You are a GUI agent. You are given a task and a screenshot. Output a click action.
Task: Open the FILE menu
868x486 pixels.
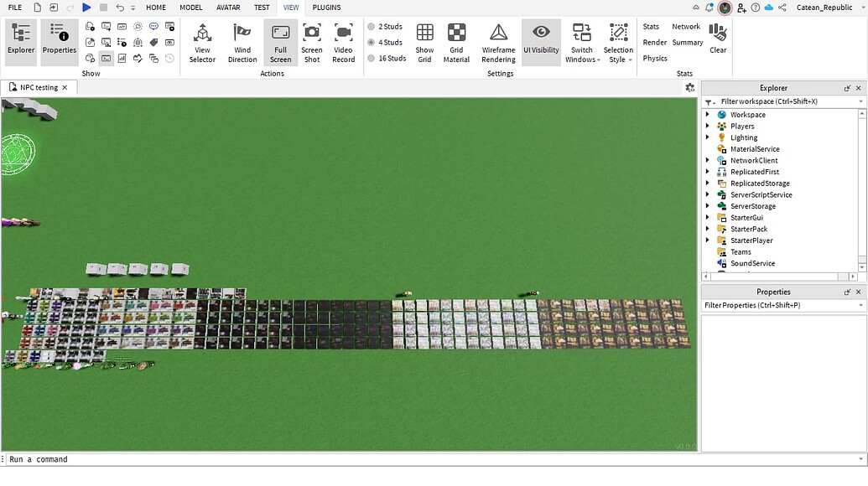[15, 8]
